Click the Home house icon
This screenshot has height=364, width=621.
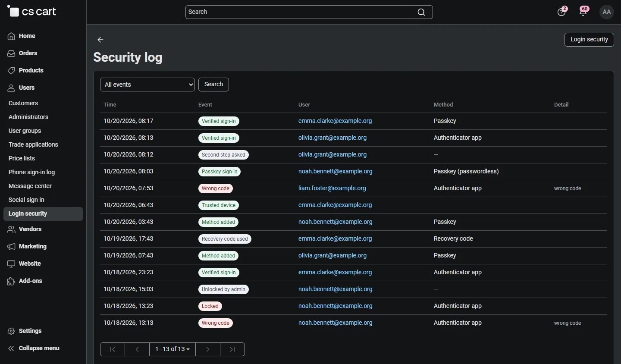point(11,36)
